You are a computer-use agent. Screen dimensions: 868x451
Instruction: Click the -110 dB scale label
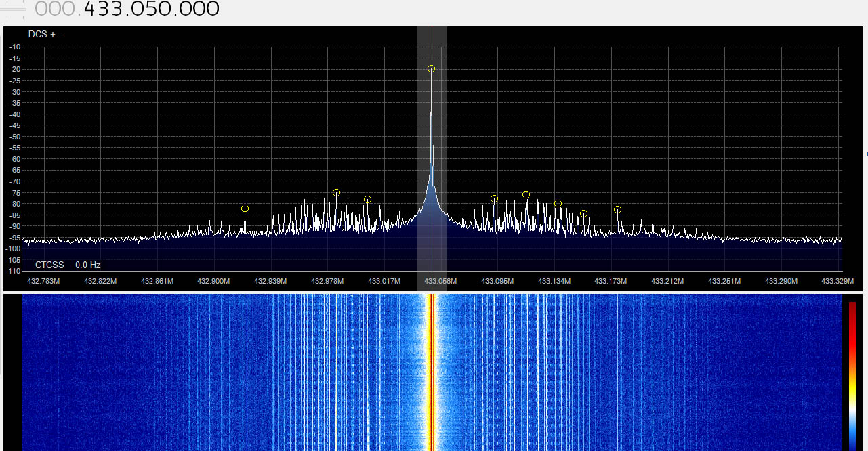point(14,271)
